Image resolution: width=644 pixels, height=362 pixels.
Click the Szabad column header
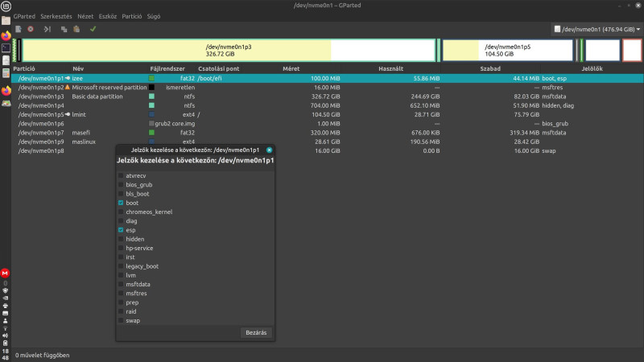(490, 68)
